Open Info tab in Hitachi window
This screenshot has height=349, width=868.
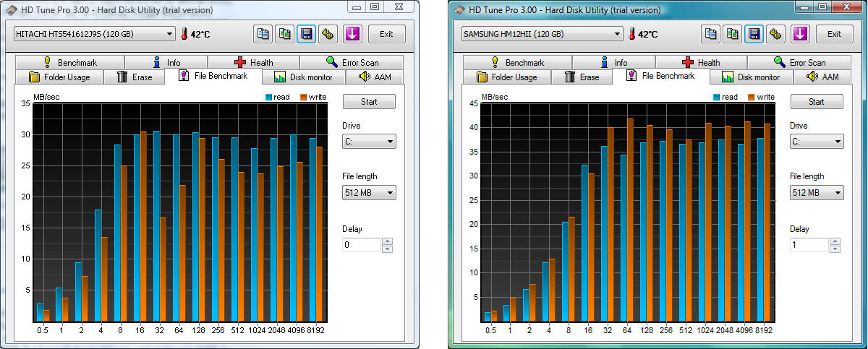166,63
